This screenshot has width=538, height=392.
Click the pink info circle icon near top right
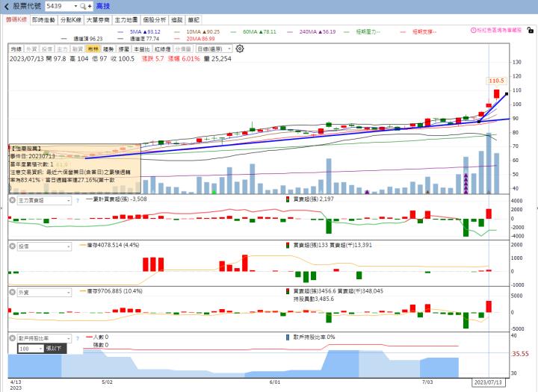[x=473, y=30]
